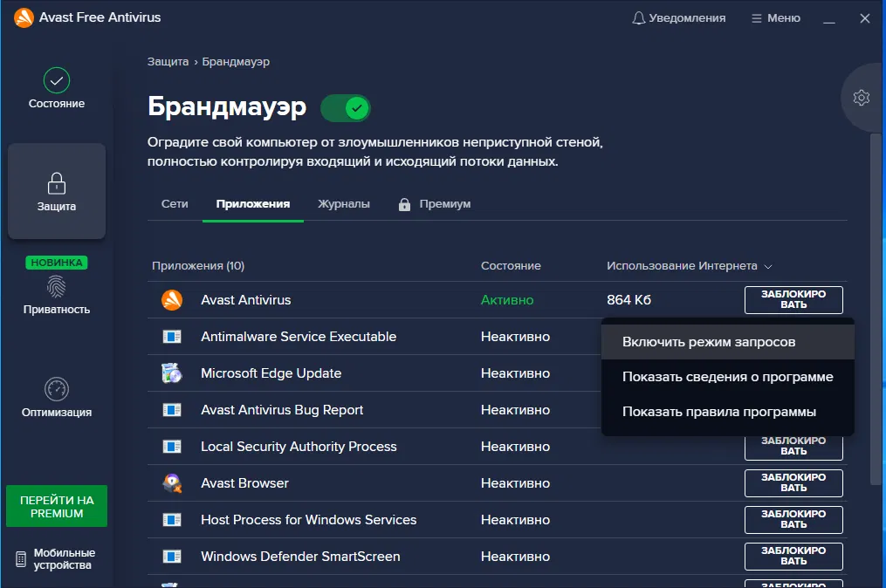
Task: Open Мобильные устройства section
Action: point(56,557)
